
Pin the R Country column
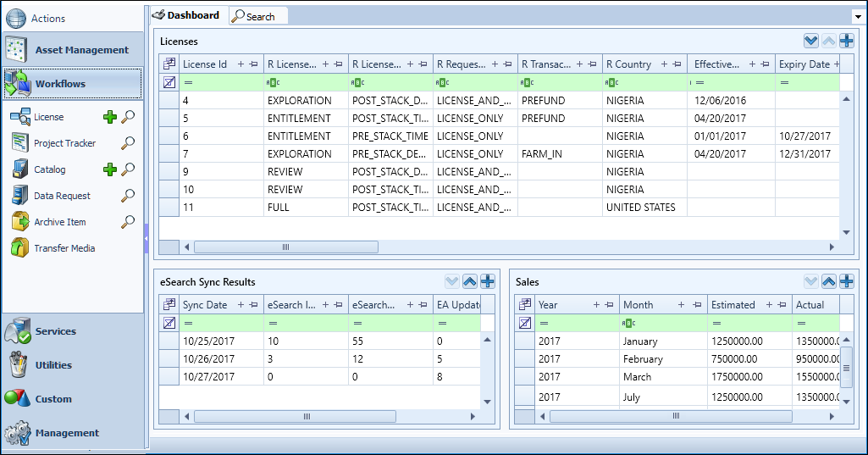tap(677, 64)
